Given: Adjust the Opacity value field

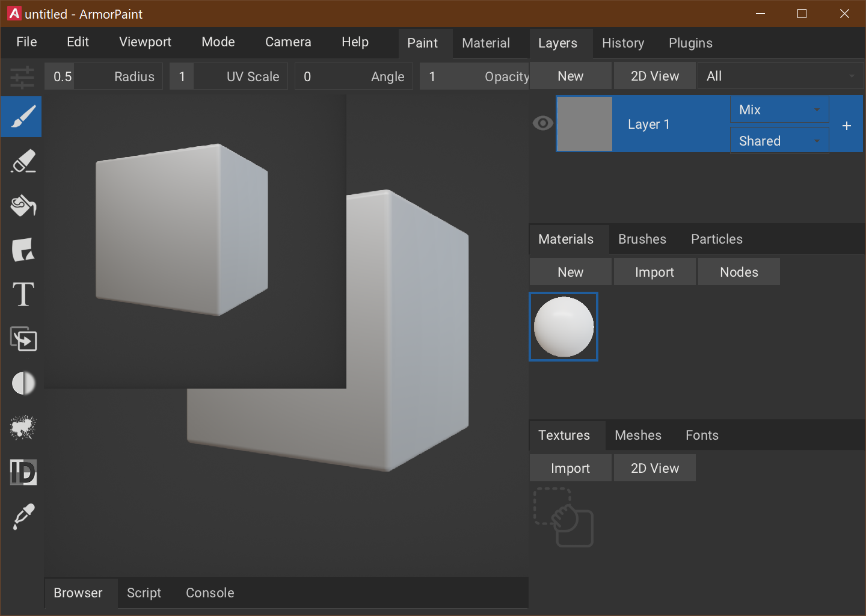Looking at the screenshot, I should (x=474, y=76).
